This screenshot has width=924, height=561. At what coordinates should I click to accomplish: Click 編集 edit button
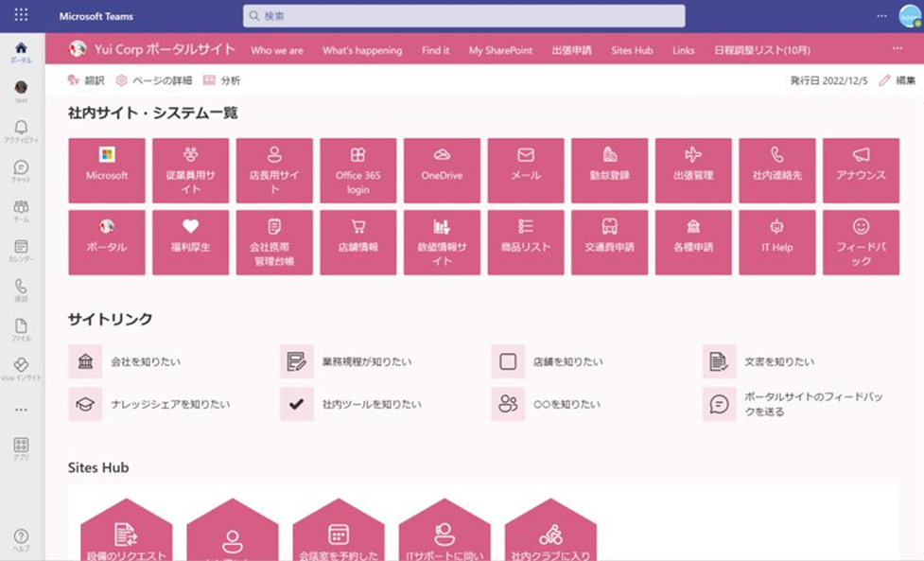[x=898, y=80]
